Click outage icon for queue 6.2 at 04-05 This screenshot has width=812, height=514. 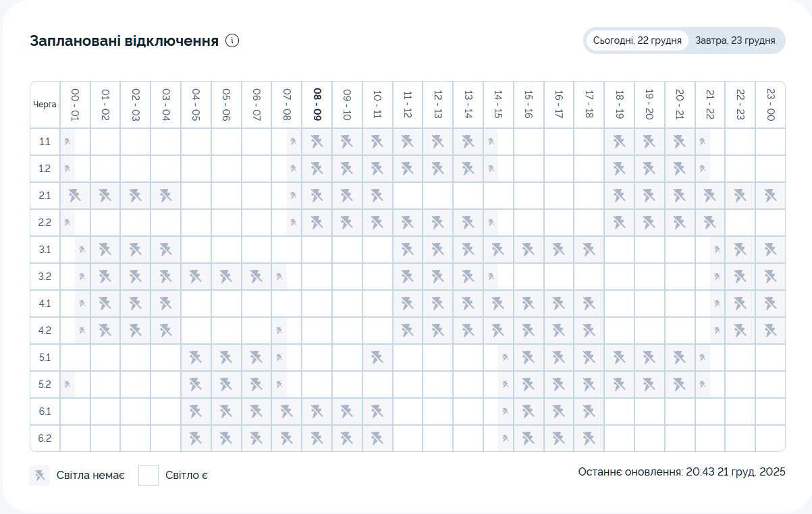pyautogui.click(x=196, y=438)
